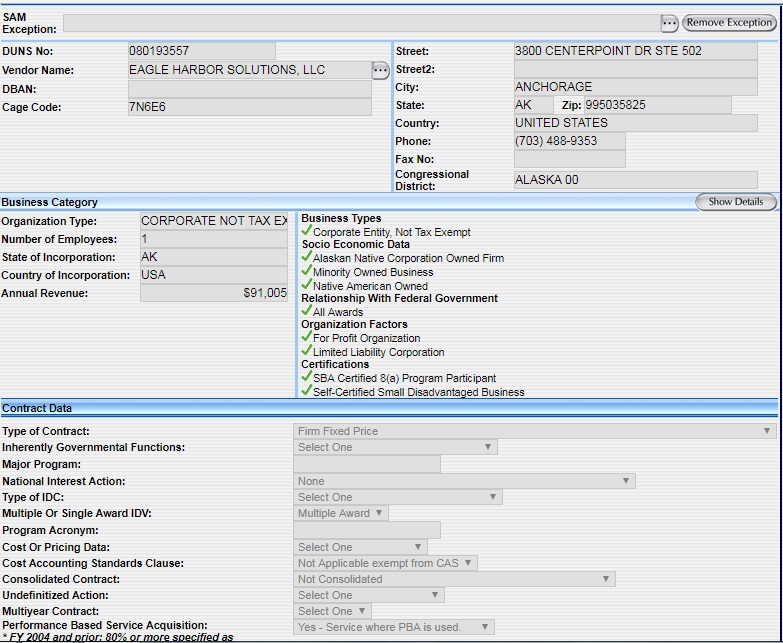The height and width of the screenshot is (643, 783).
Task: Click the Remove Exception button
Action: 729,23
